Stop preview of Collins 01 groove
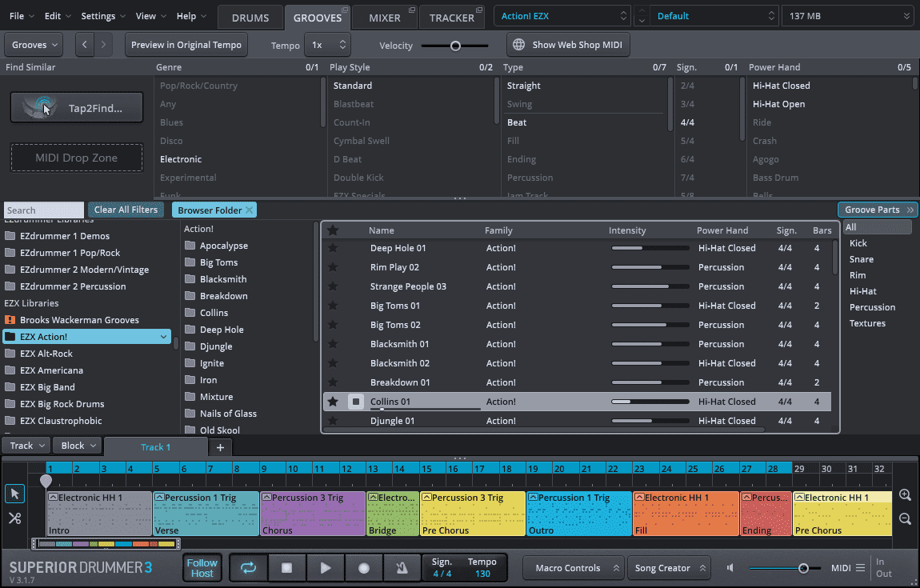Screen dimensions: 920x588 [355, 402]
